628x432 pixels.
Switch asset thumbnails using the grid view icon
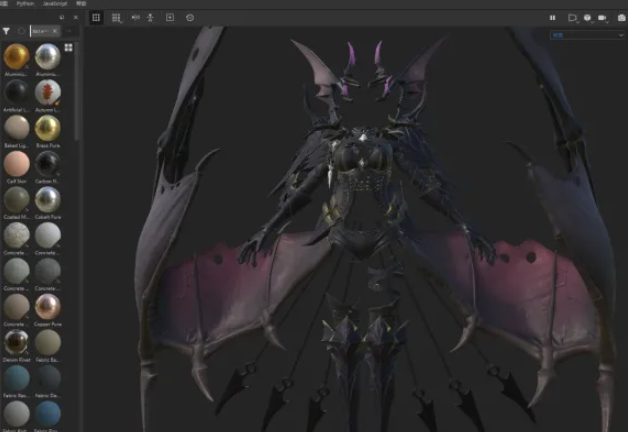pos(68,47)
